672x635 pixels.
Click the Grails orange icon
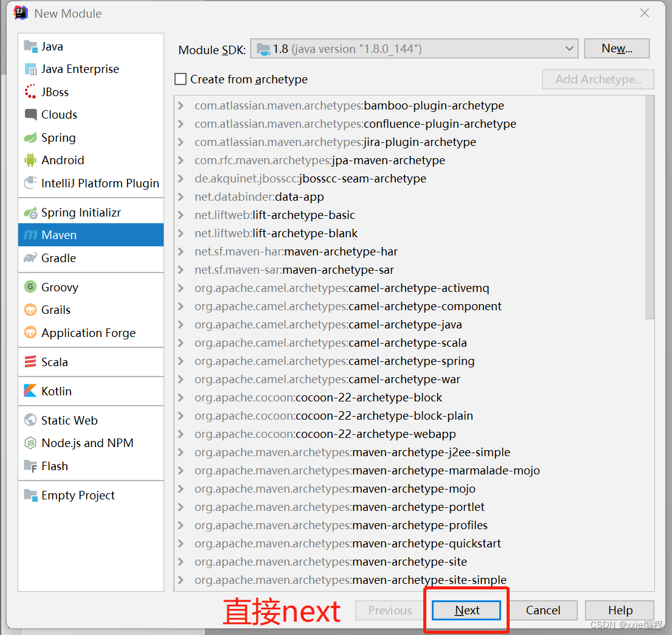(30, 310)
